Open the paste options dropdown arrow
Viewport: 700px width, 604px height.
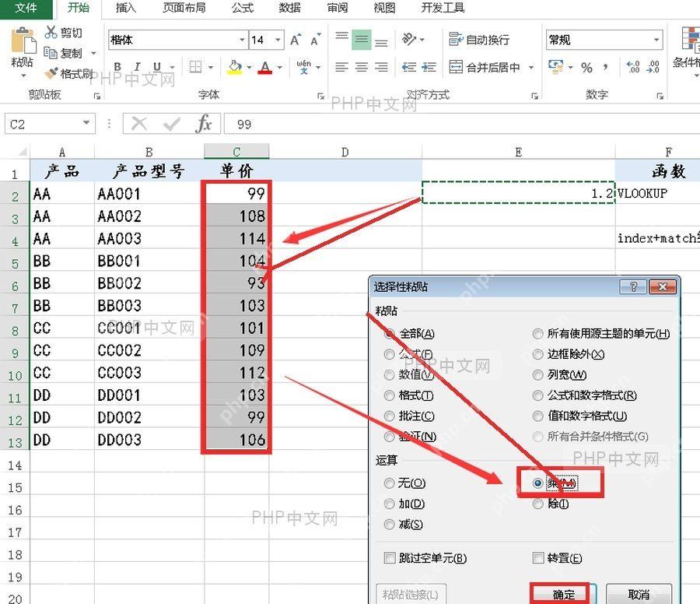pyautogui.click(x=23, y=75)
